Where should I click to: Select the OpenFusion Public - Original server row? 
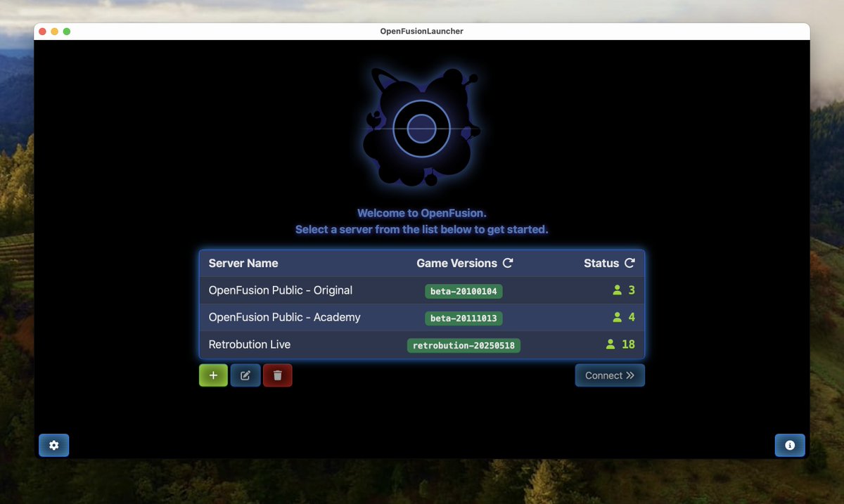pyautogui.click(x=280, y=290)
